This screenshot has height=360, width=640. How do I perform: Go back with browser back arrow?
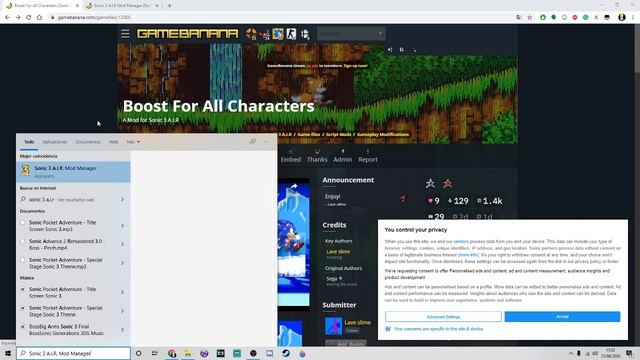(7, 18)
